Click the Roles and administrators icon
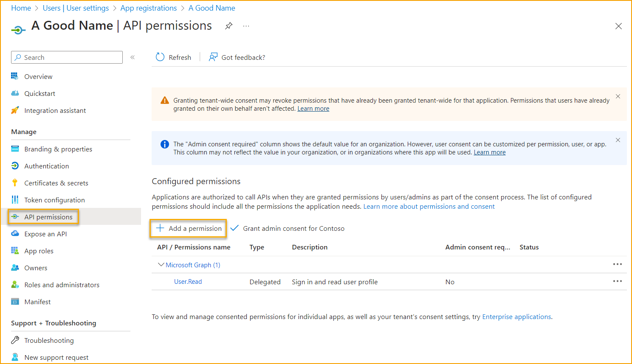 pyautogui.click(x=15, y=285)
